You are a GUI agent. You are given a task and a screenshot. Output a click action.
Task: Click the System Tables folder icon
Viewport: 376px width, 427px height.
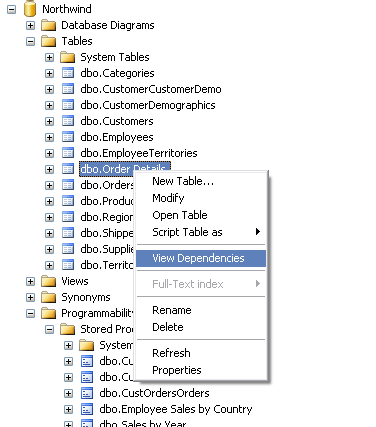click(x=68, y=57)
